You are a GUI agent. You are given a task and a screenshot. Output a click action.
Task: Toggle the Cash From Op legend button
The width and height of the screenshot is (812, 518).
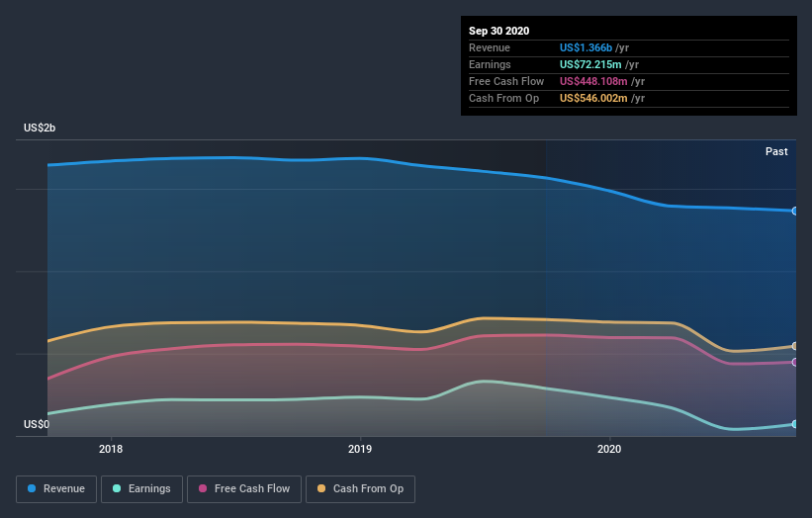[x=360, y=489]
